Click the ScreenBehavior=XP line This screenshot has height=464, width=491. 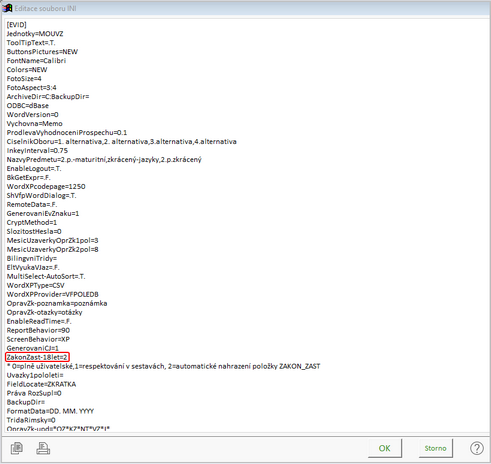click(38, 339)
